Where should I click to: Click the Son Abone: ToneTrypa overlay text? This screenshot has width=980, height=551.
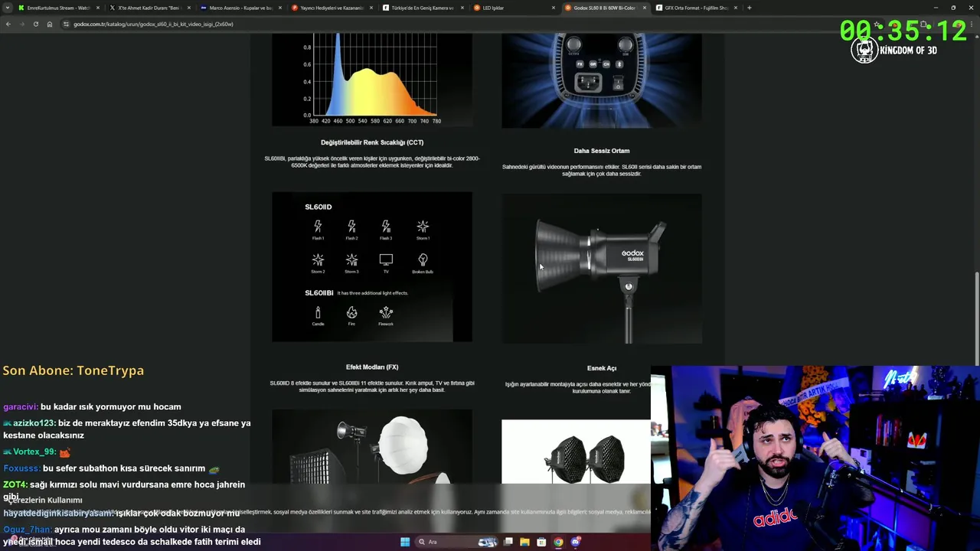73,370
